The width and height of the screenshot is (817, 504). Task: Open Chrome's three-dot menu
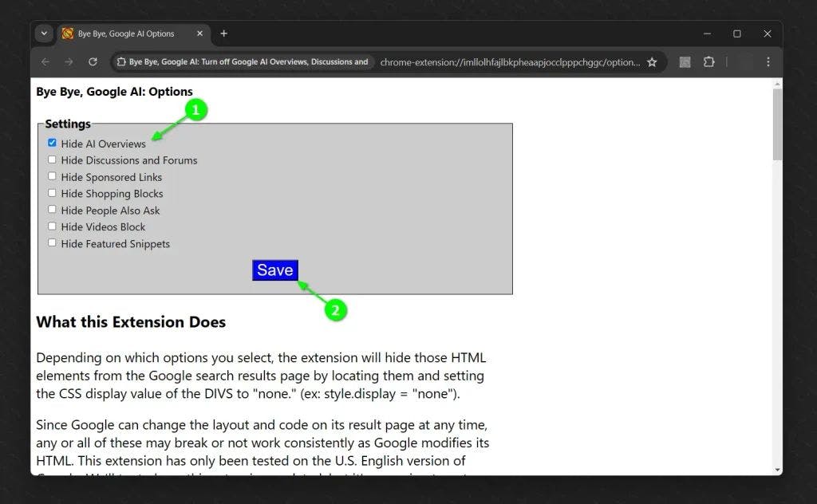768,62
